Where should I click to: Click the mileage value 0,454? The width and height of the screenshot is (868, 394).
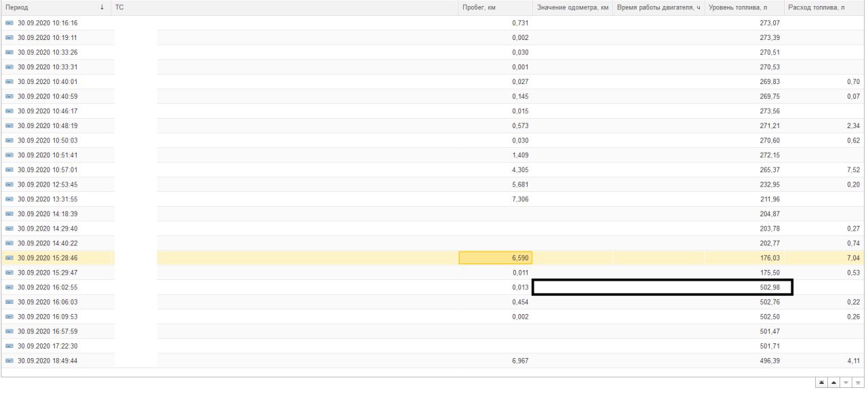520,302
